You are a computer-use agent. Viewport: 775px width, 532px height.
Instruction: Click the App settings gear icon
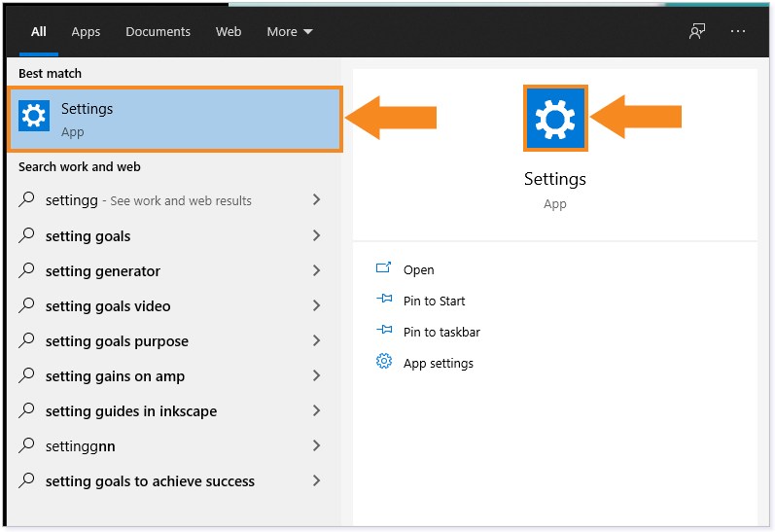pos(383,362)
